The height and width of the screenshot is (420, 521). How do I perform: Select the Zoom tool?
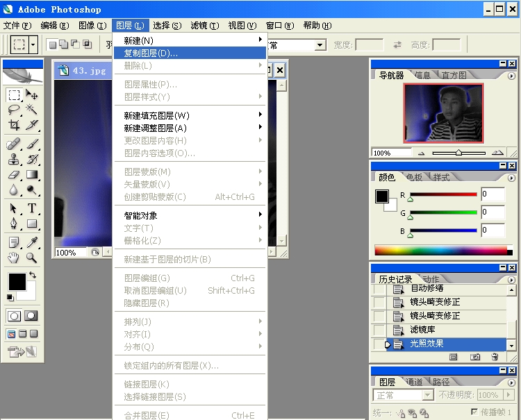click(x=32, y=258)
